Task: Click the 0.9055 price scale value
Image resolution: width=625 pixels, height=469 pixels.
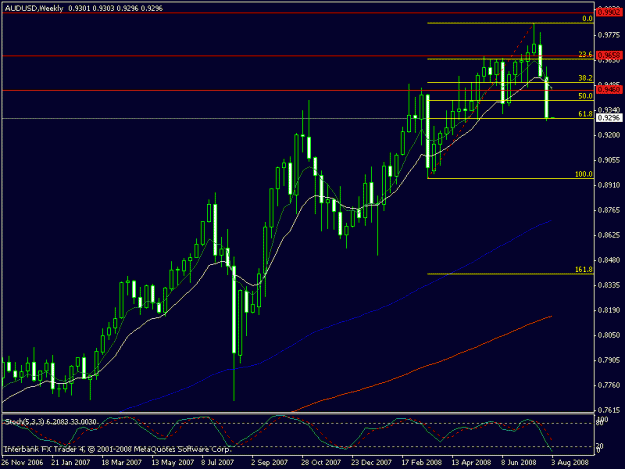Action: pyautogui.click(x=609, y=160)
